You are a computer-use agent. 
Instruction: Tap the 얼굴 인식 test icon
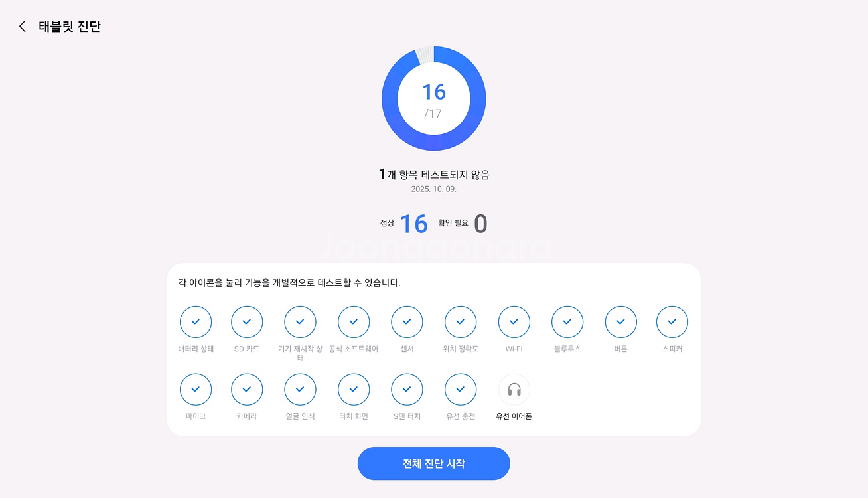click(300, 390)
